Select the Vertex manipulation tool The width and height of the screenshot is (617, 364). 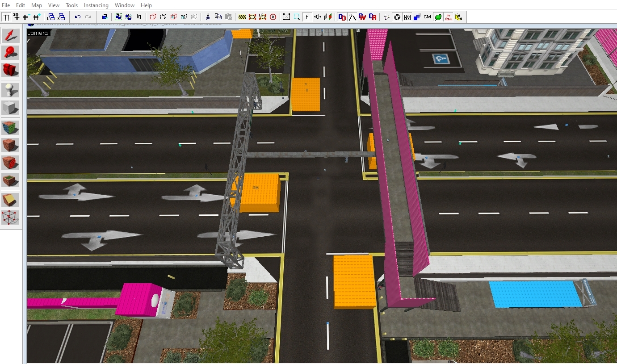point(11,217)
